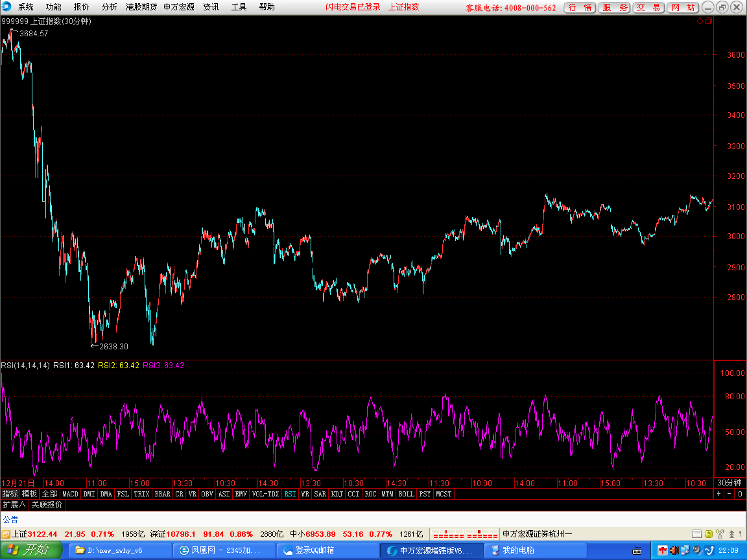The image size is (747, 560).
Task: Switch to 凤凰网 browser taskbar window
Action: click(x=224, y=550)
